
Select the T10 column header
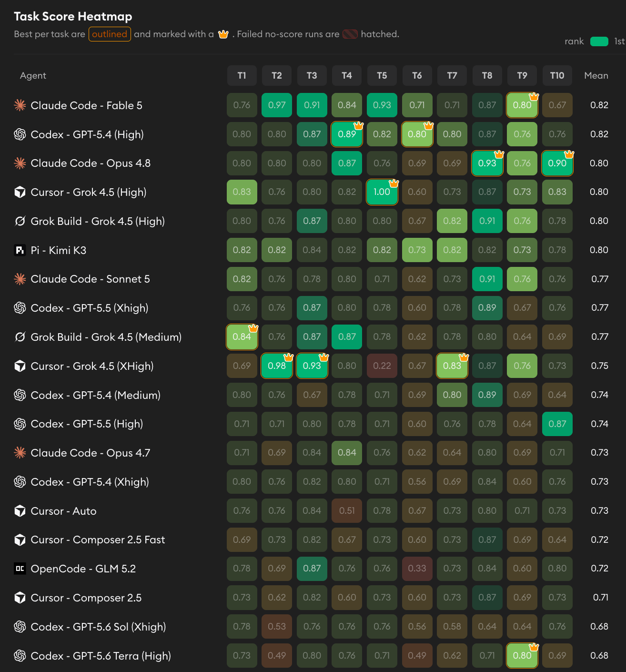557,75
